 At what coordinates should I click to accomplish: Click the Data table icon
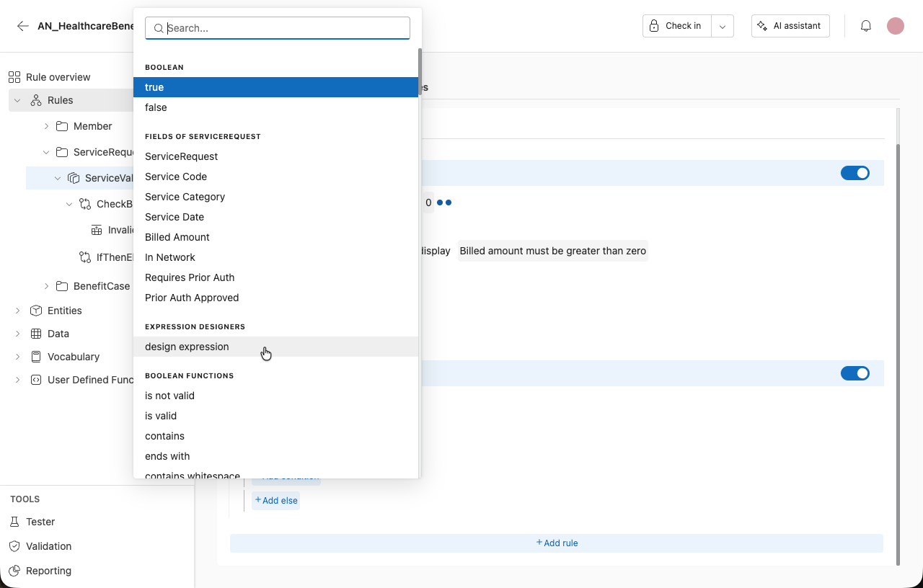coord(36,334)
